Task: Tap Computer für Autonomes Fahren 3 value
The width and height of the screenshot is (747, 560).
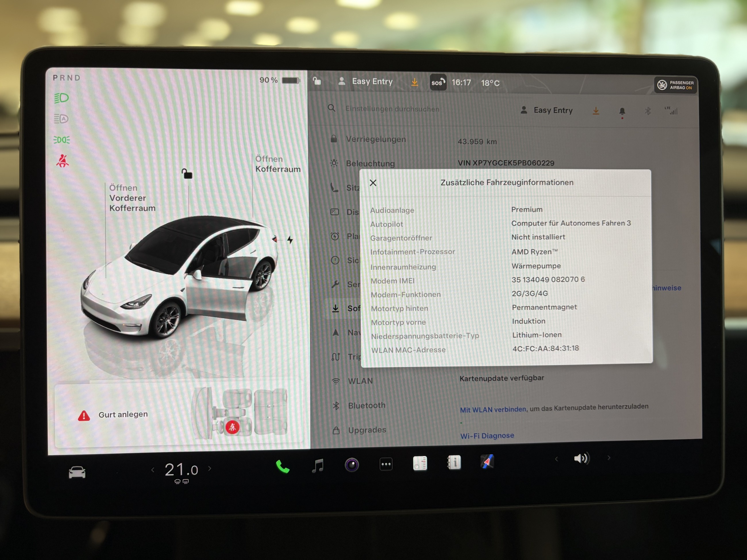Action: 571,223
